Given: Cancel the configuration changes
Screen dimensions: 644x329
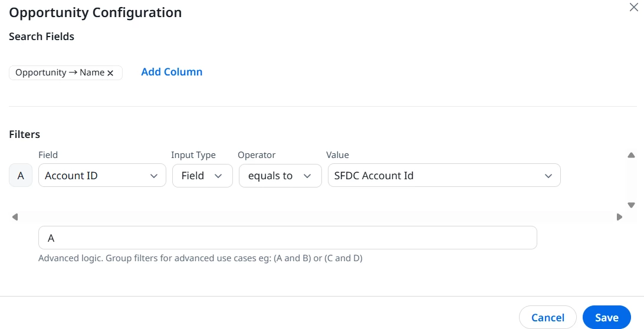Looking at the screenshot, I should click(x=547, y=317).
